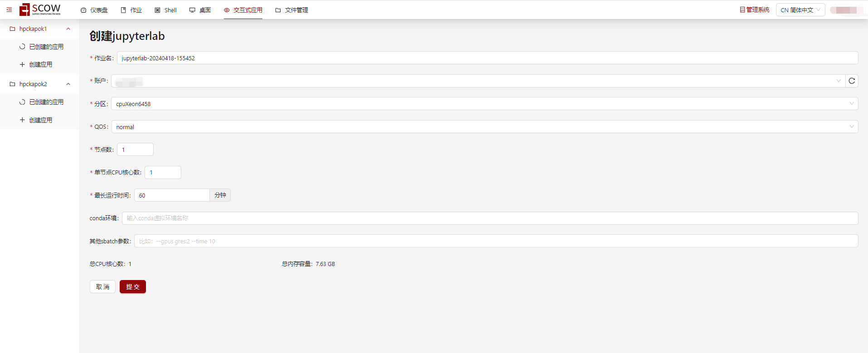Click the conda环境 input field
The image size is (868, 353).
(490, 218)
